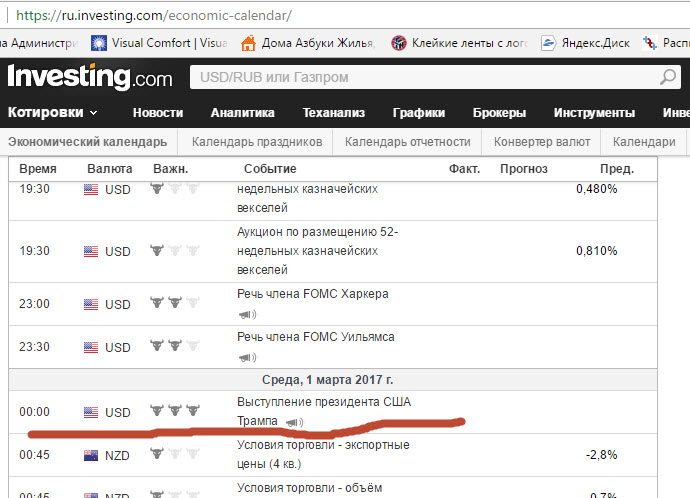Click the Прогноз column header
The image size is (690, 498).
524,169
